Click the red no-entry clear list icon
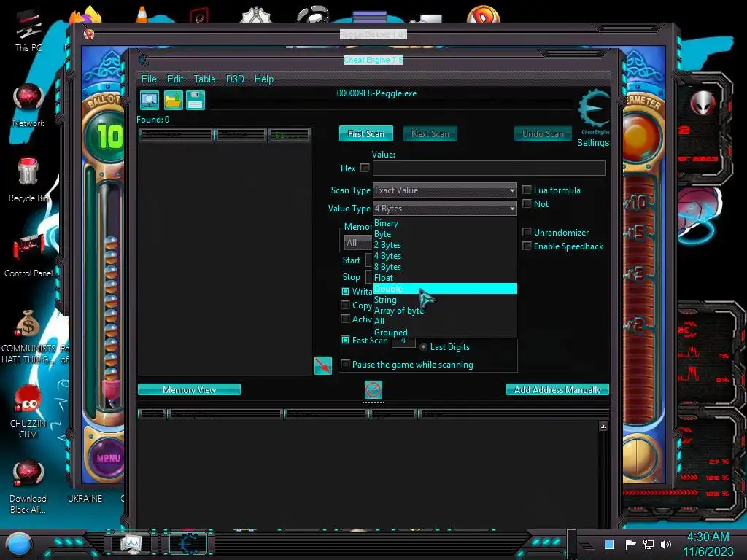Image resolution: width=747 pixels, height=560 pixels. tap(373, 390)
